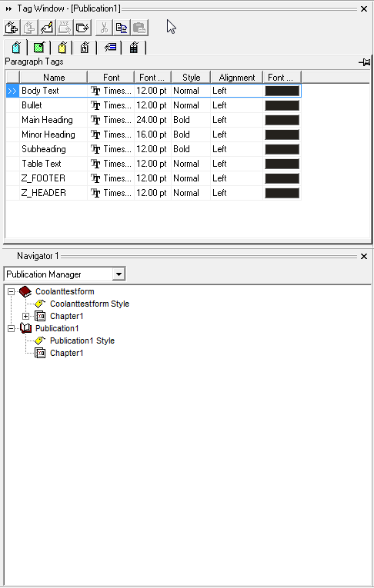Collapse Tag Window using double-arrow icon
The image size is (374, 588).
8,8
